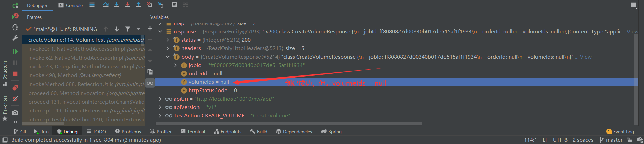Select the previous frame up arrow
644x144 pixels.
pyautogui.click(x=106, y=29)
